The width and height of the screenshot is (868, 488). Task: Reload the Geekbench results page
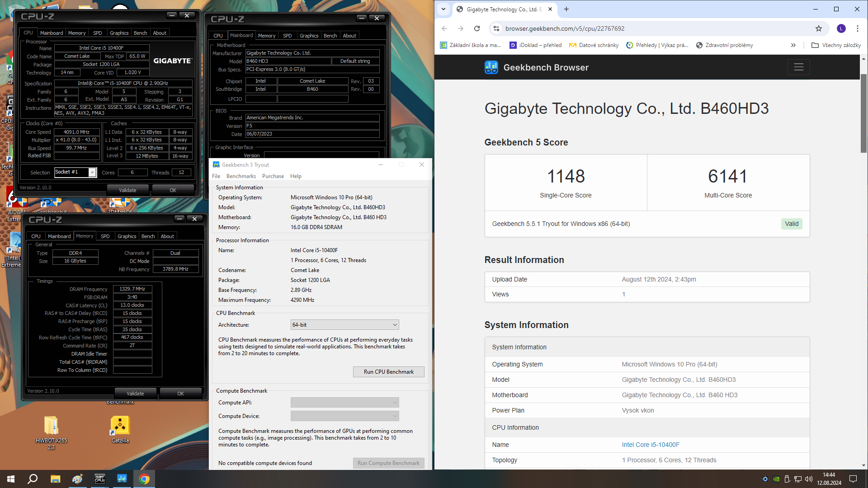(477, 28)
